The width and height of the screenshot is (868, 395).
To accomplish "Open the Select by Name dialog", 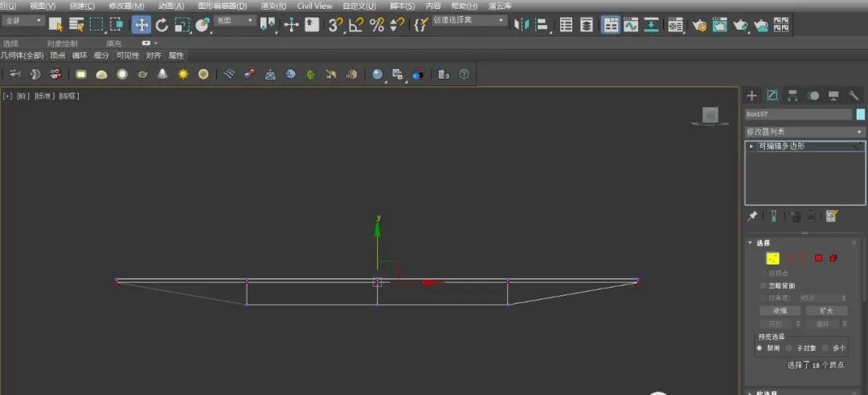I will pyautogui.click(x=76, y=24).
